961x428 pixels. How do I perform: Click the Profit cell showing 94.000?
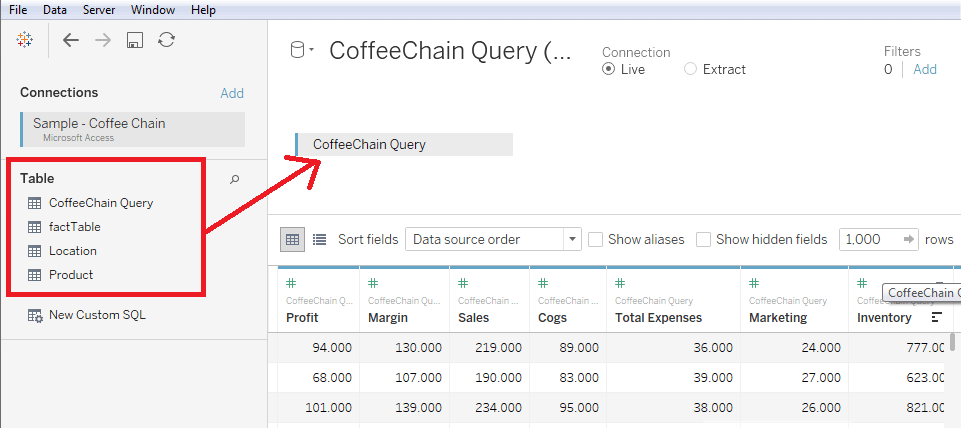point(318,348)
